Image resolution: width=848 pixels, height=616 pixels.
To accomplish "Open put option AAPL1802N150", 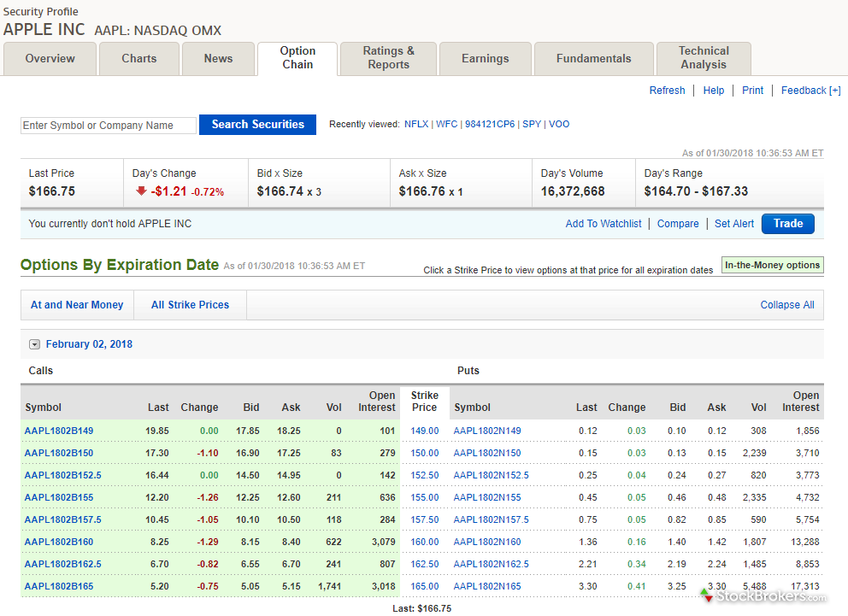I will (486, 453).
